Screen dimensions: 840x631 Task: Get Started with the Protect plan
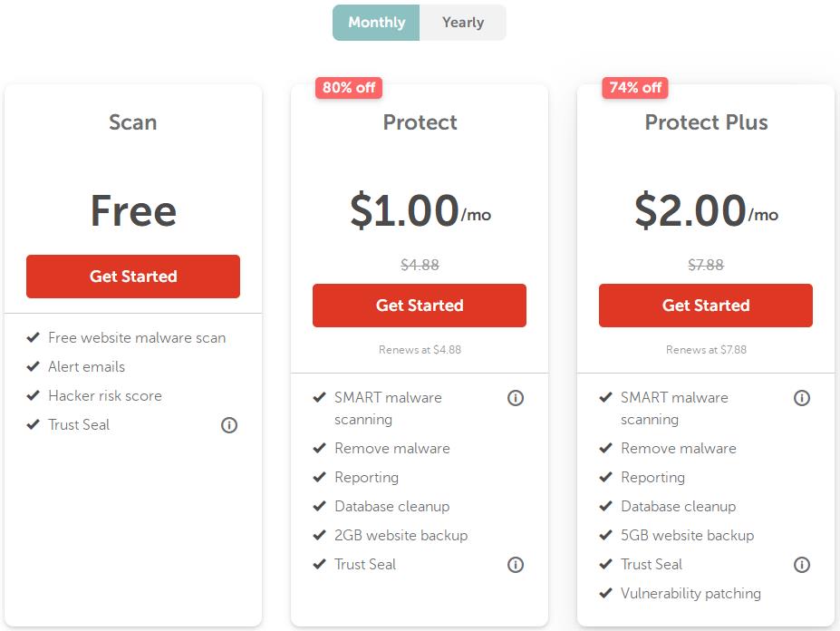[420, 306]
